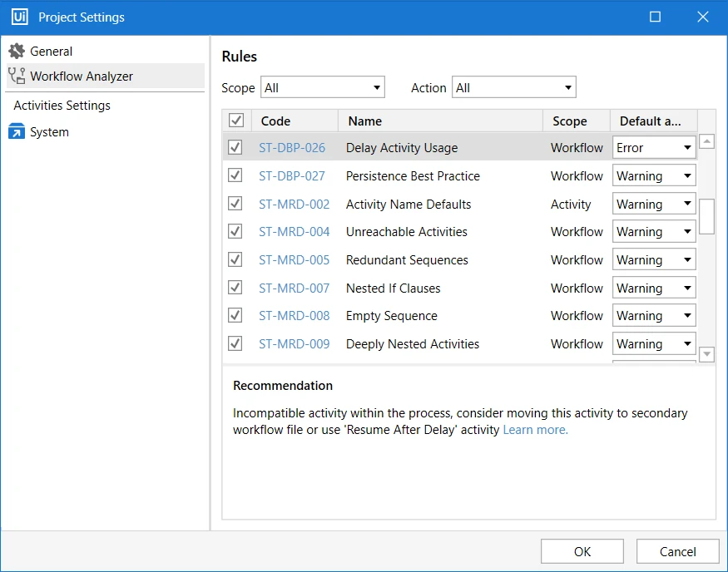
Task: Toggle the ST-MRD-009 rule checkbox
Action: click(235, 343)
